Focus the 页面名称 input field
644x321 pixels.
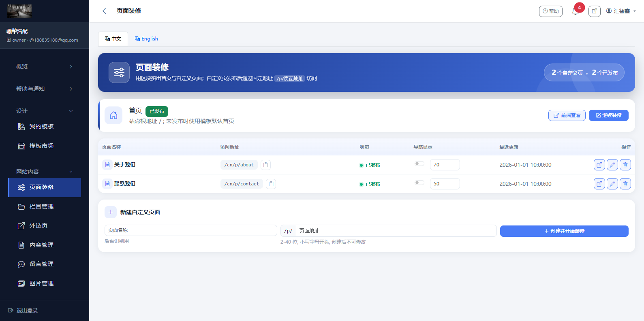(x=191, y=230)
